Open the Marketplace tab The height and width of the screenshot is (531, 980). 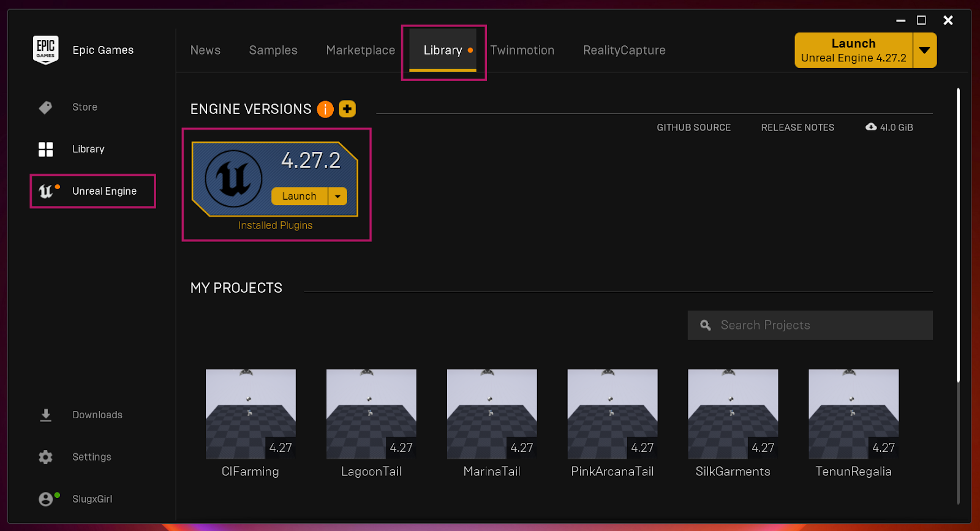point(361,50)
